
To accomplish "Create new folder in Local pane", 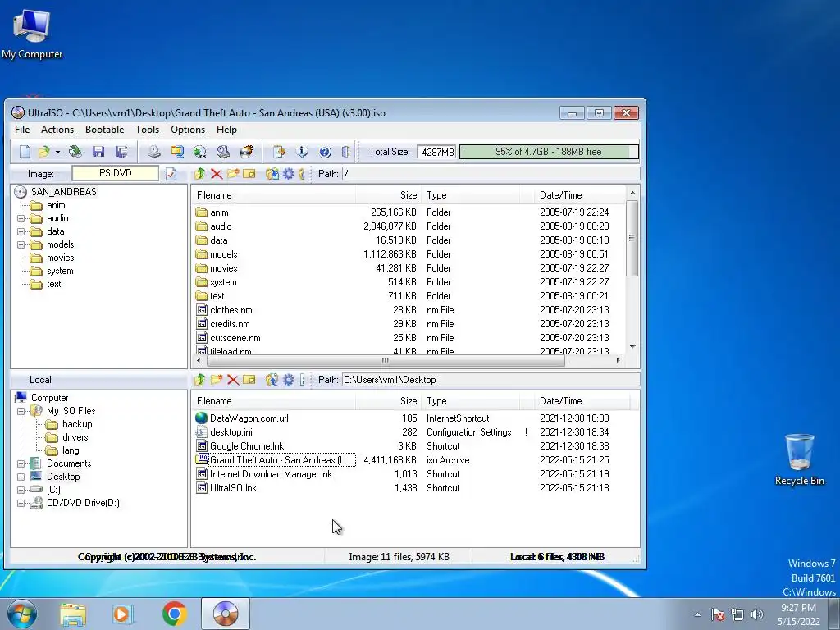I will tap(217, 380).
